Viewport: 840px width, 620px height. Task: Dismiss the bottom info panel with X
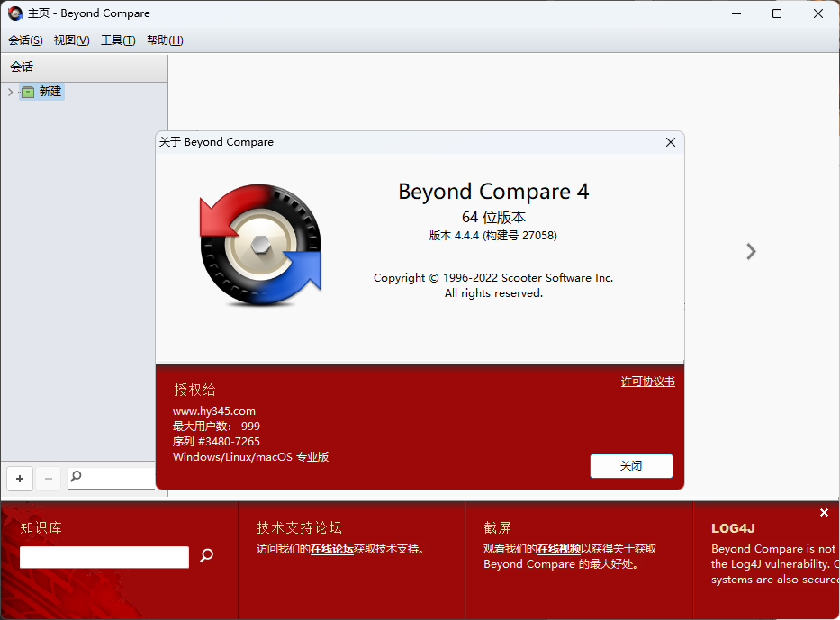pos(824,513)
